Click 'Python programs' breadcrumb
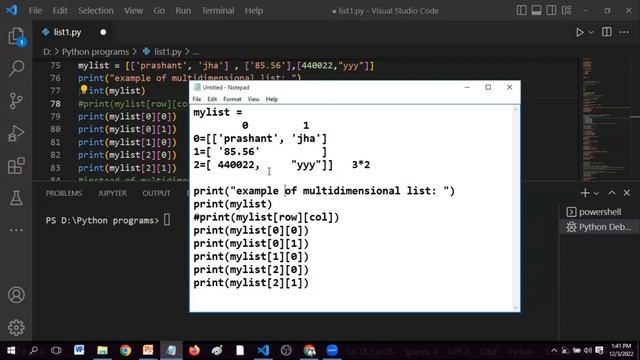The height and width of the screenshot is (360, 640). [x=95, y=52]
